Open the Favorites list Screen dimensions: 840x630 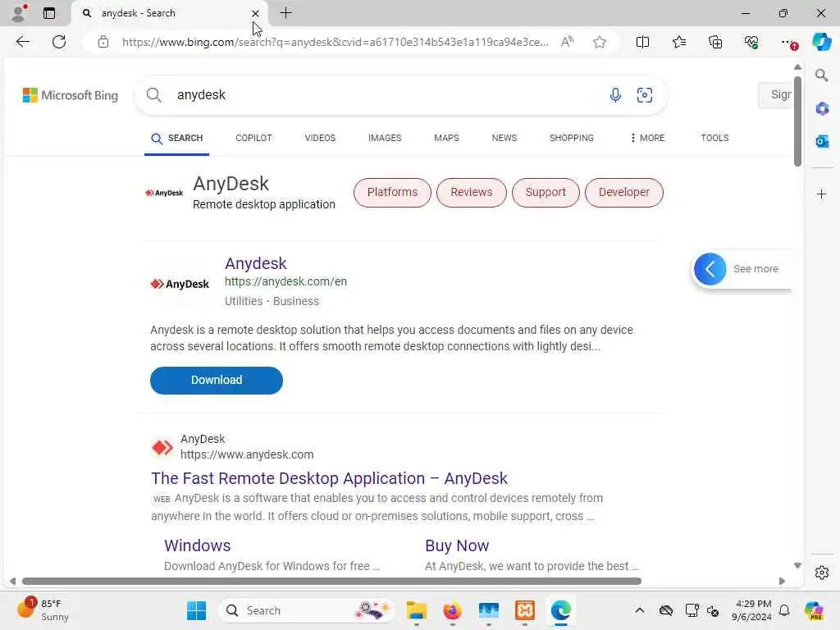(x=678, y=42)
